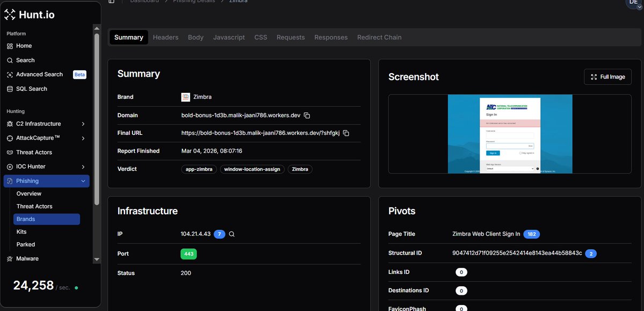Open Threat Actors under Phishing
This screenshot has width=644, height=311.
tap(34, 206)
